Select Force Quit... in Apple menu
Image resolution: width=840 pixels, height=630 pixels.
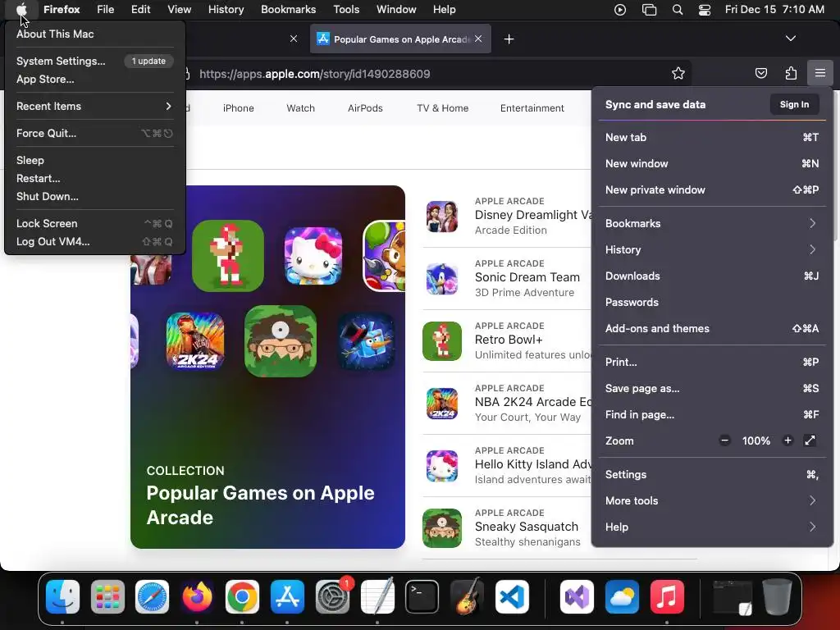point(95,134)
